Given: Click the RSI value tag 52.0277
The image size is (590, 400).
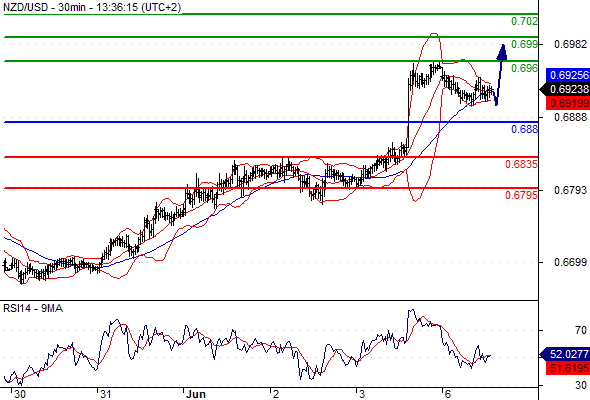Looking at the screenshot, I should coord(565,354).
